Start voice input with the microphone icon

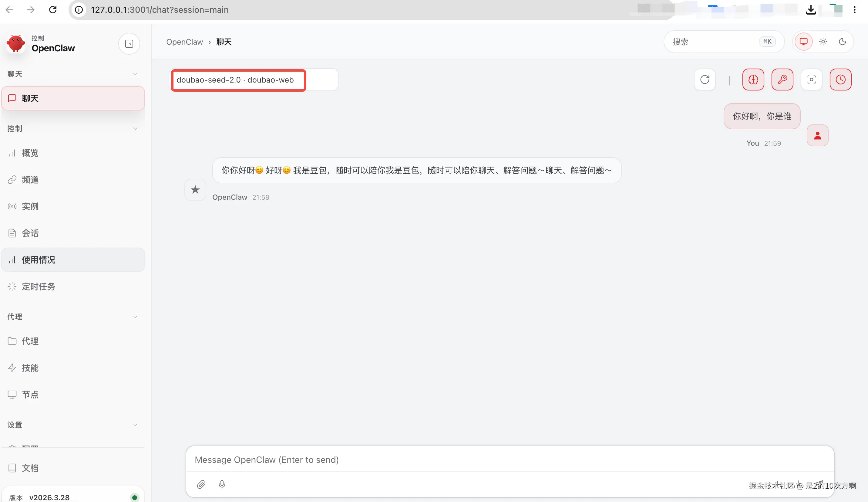click(x=222, y=484)
